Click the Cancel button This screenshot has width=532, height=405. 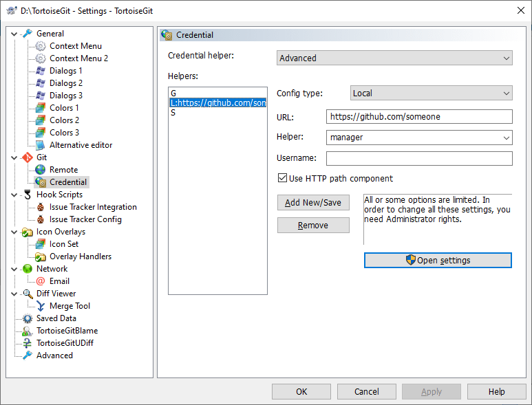point(366,391)
